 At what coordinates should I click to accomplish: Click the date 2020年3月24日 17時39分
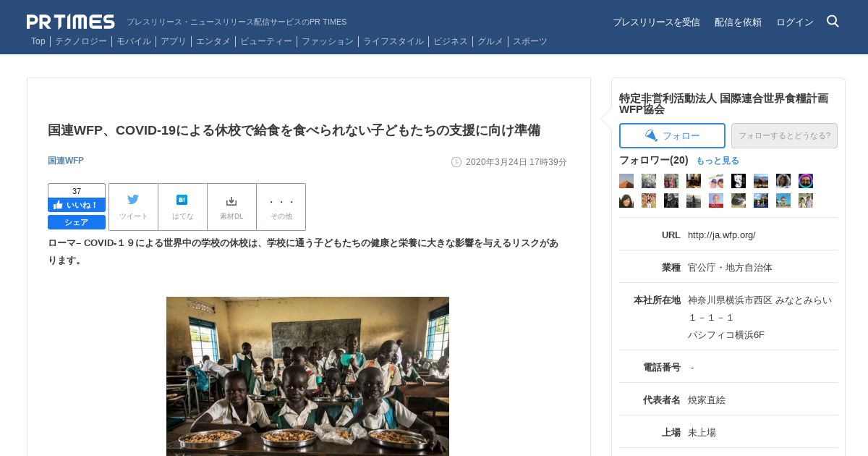[516, 162]
